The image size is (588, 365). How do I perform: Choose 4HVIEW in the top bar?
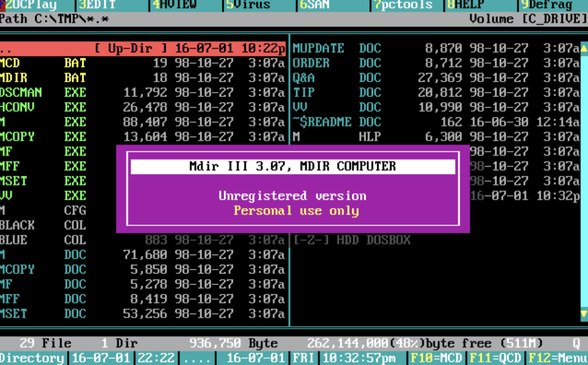(175, 5)
